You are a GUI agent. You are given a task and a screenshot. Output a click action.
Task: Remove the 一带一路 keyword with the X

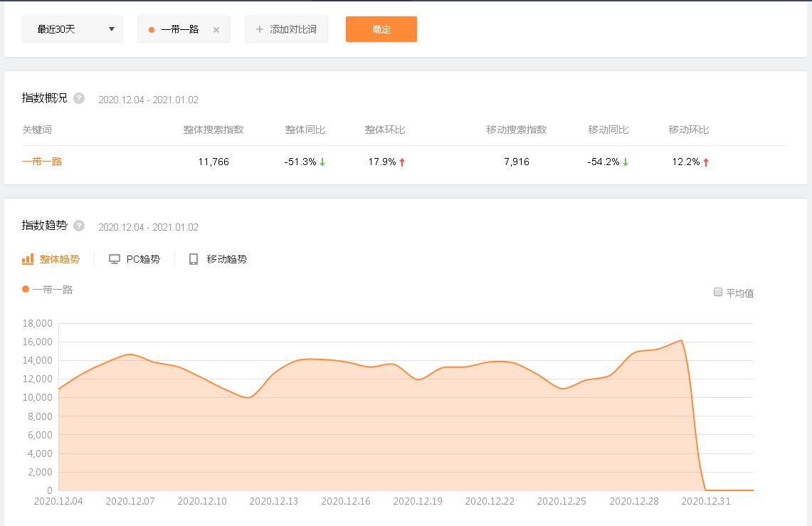click(x=216, y=30)
